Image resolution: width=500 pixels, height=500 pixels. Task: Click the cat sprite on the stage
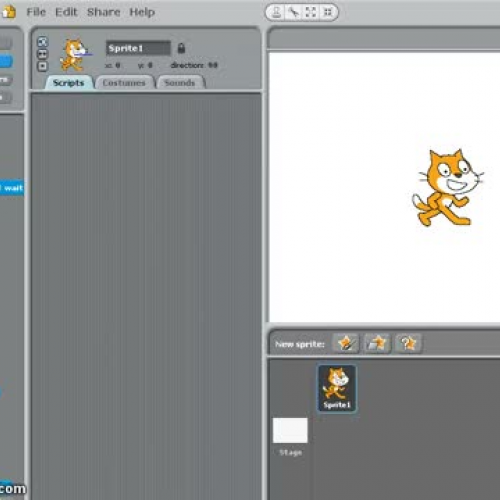point(447,188)
